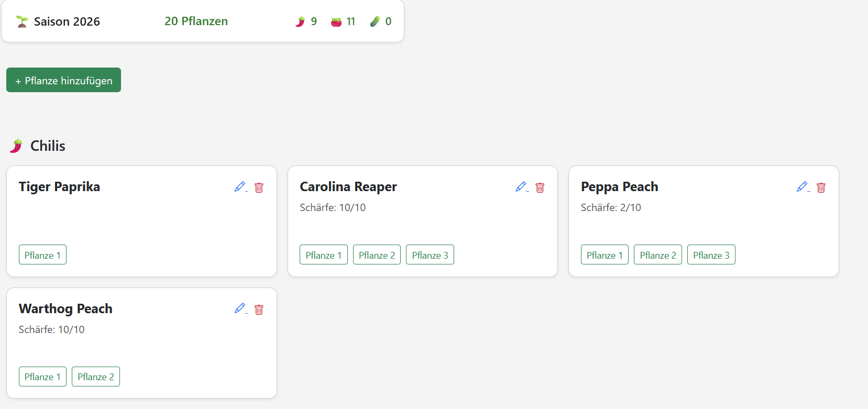Pick Pflanze 3 under Peppa Peach
The height and width of the screenshot is (409, 868).
[711, 255]
